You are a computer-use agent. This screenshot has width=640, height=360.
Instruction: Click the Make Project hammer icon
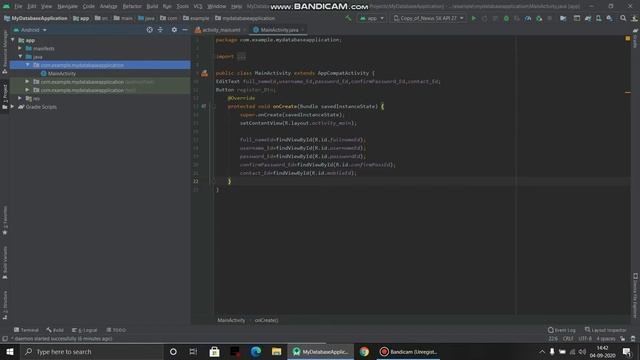click(x=348, y=18)
